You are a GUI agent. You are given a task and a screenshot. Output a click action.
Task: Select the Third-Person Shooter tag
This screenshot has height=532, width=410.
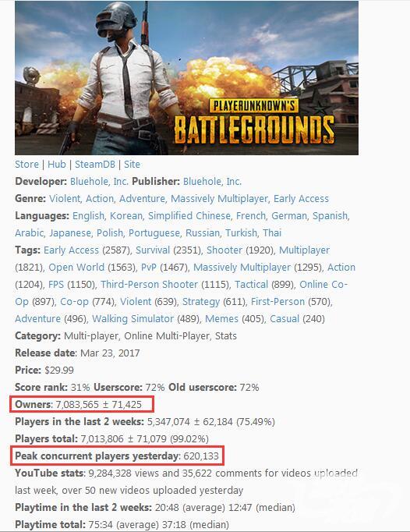click(x=149, y=284)
